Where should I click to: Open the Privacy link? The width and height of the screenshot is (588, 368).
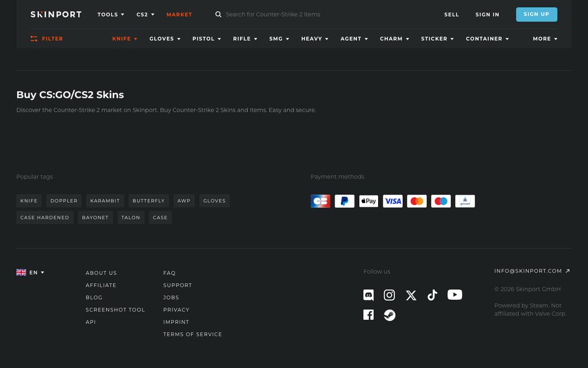[x=176, y=310]
